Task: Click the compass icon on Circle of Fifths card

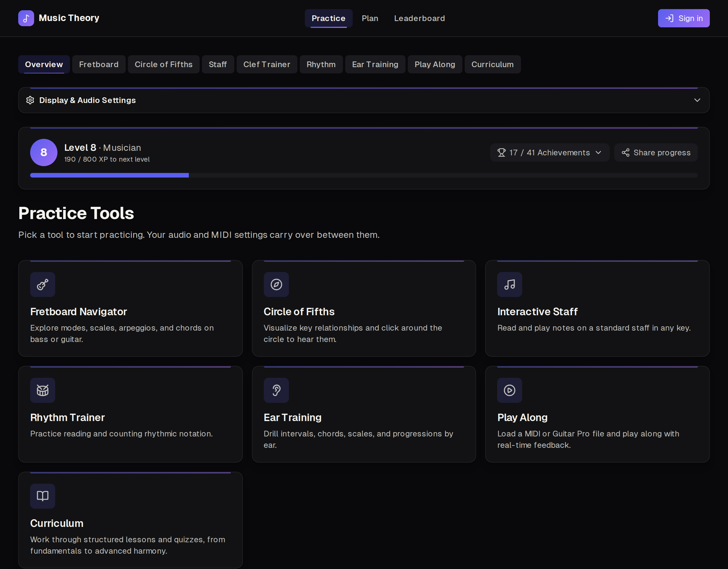Action: 276,284
